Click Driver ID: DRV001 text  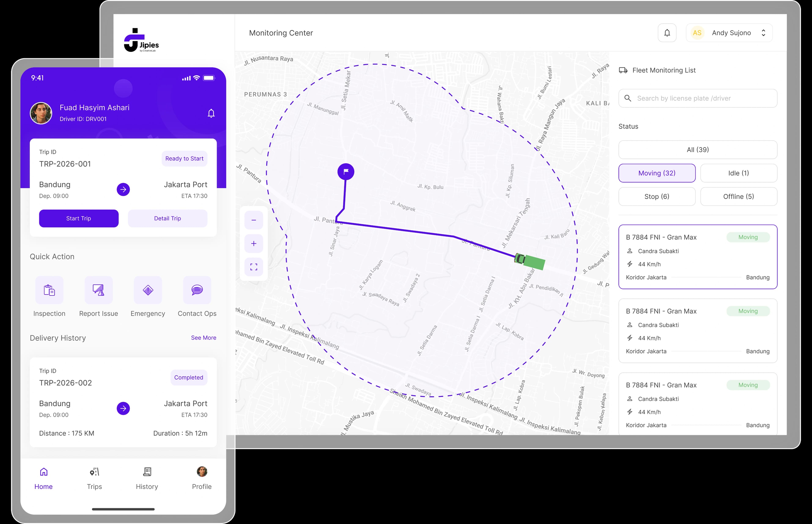[x=83, y=119]
